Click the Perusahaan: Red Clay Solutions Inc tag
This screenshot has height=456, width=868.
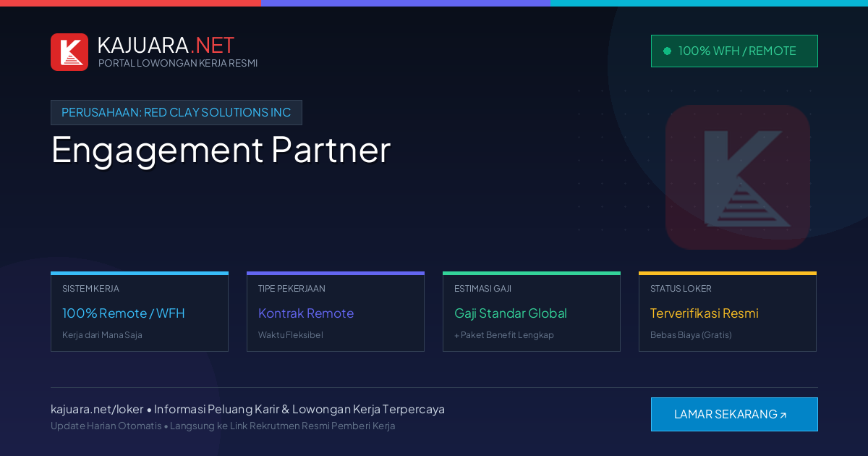click(176, 112)
